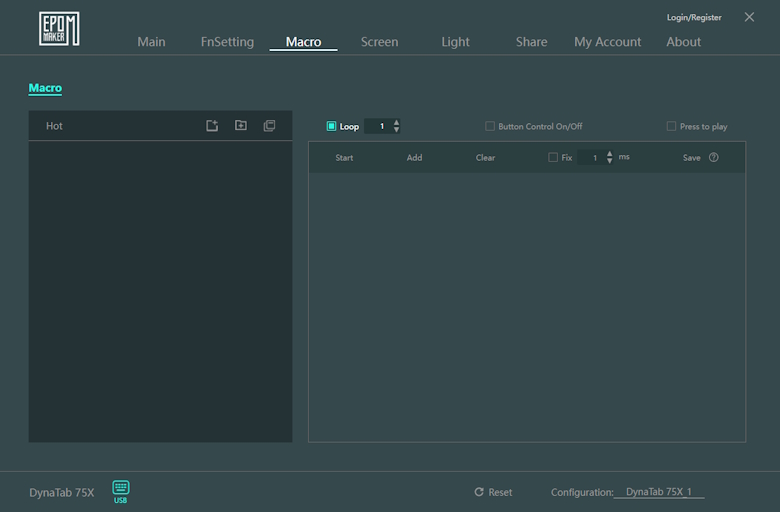Click the USB keyboard connection icon
780x512 pixels.
tap(121, 488)
